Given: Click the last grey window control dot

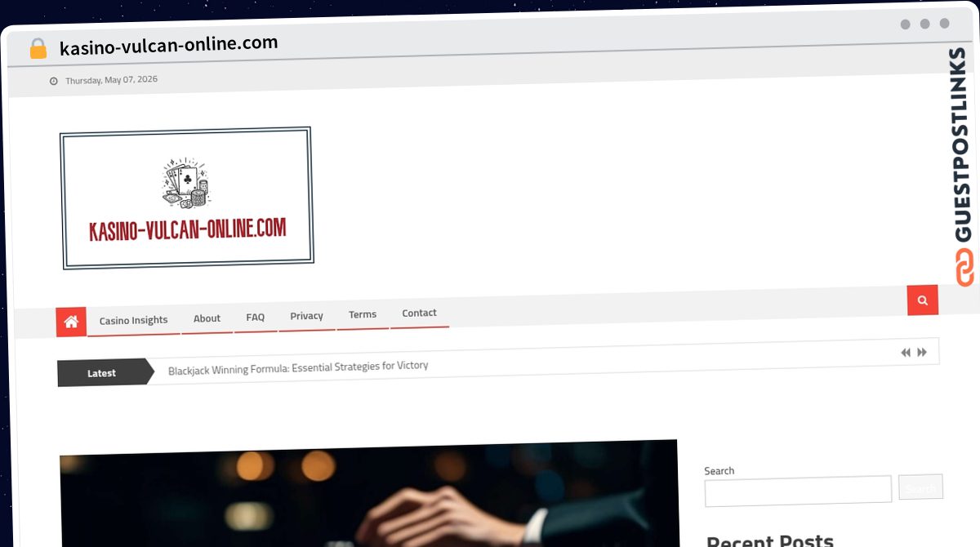Looking at the screenshot, I should (944, 24).
